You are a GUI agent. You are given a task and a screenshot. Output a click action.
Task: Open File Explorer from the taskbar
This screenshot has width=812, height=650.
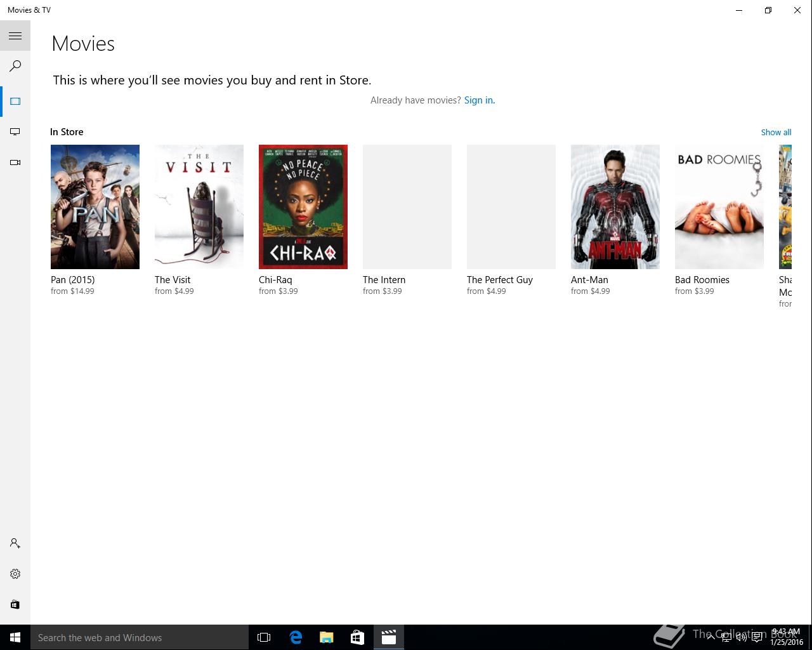(327, 637)
